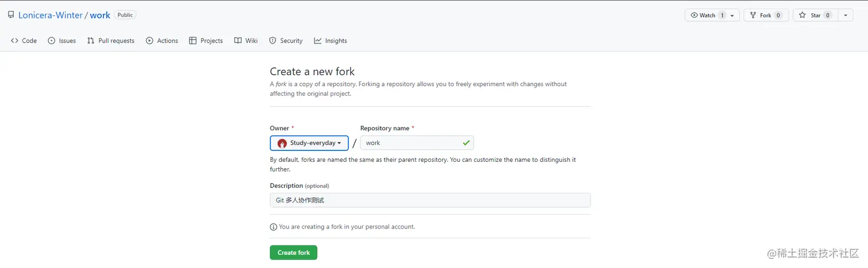Open the Star lists dropdown arrow
The width and height of the screenshot is (868, 268).
846,15
